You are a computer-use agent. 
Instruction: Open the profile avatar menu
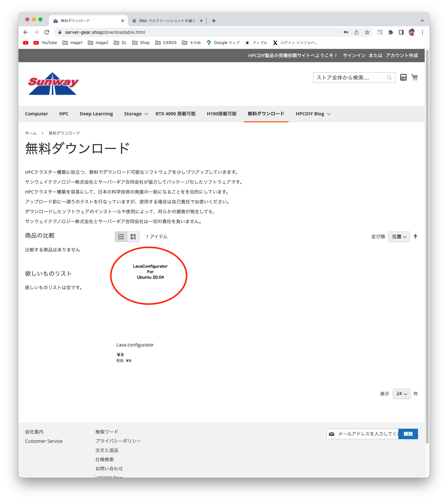(412, 32)
